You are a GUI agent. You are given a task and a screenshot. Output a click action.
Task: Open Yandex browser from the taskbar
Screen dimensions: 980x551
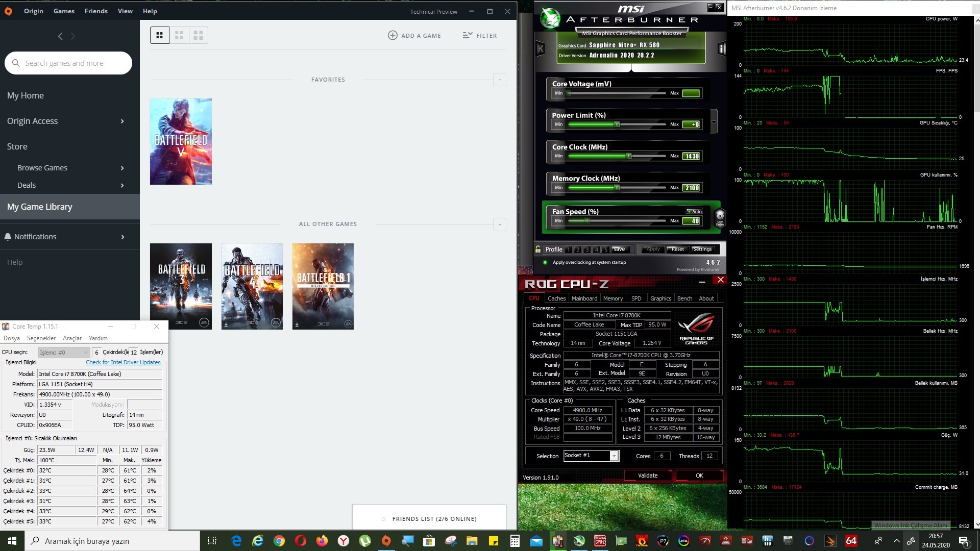click(x=344, y=541)
